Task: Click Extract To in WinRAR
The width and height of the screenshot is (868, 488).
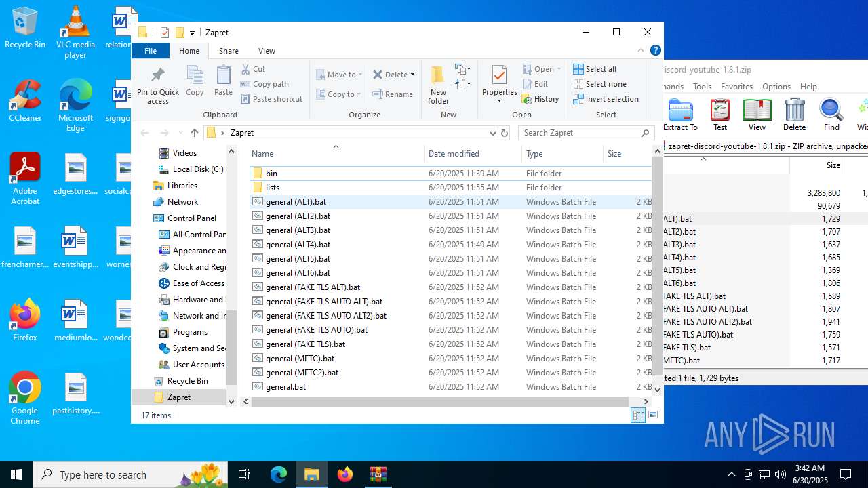Action: 679,115
